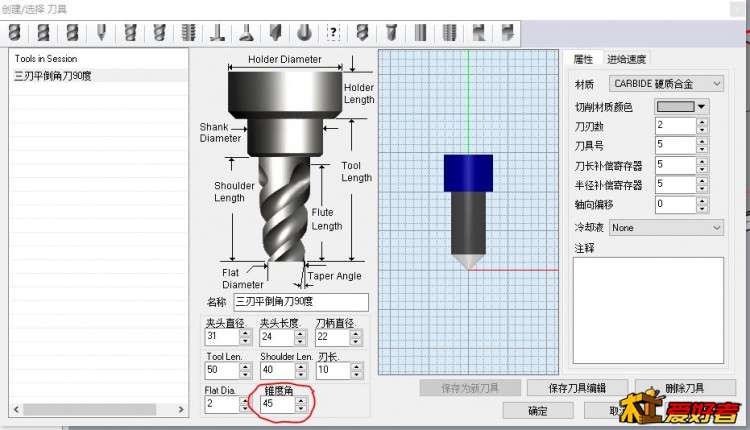Increase 夹头直径 with its up spinner arrow

[x=245, y=333]
